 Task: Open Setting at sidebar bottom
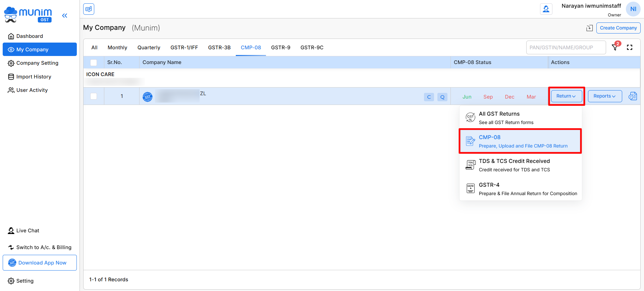coord(21,281)
